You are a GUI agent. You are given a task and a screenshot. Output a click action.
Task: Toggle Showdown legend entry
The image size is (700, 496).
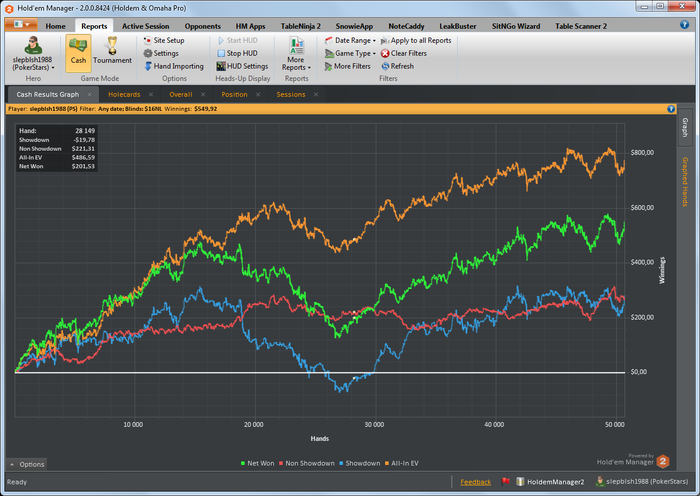(360, 463)
